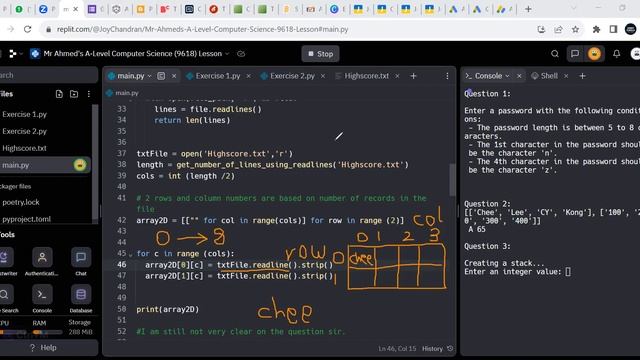The height and width of the screenshot is (360, 640).
Task: Click the sidebar search field
Action: [48, 76]
